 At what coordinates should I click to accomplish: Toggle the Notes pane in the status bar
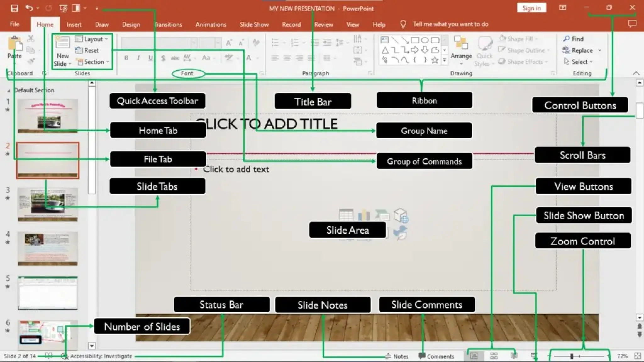[397, 356]
